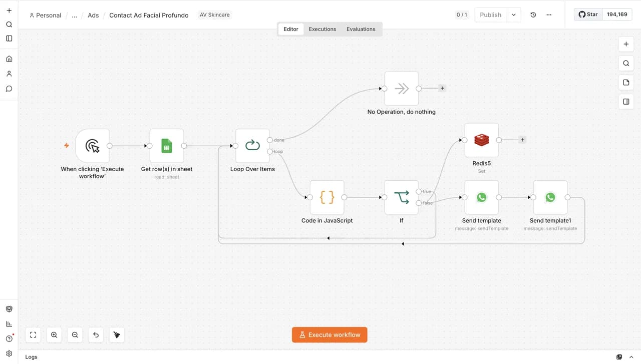Add node with canvas plus button
Screen dimensions: 641x364
[x=626, y=44]
